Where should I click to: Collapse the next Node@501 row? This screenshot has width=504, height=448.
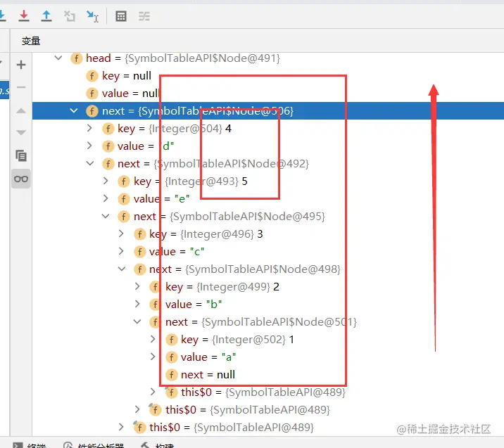pos(137,321)
